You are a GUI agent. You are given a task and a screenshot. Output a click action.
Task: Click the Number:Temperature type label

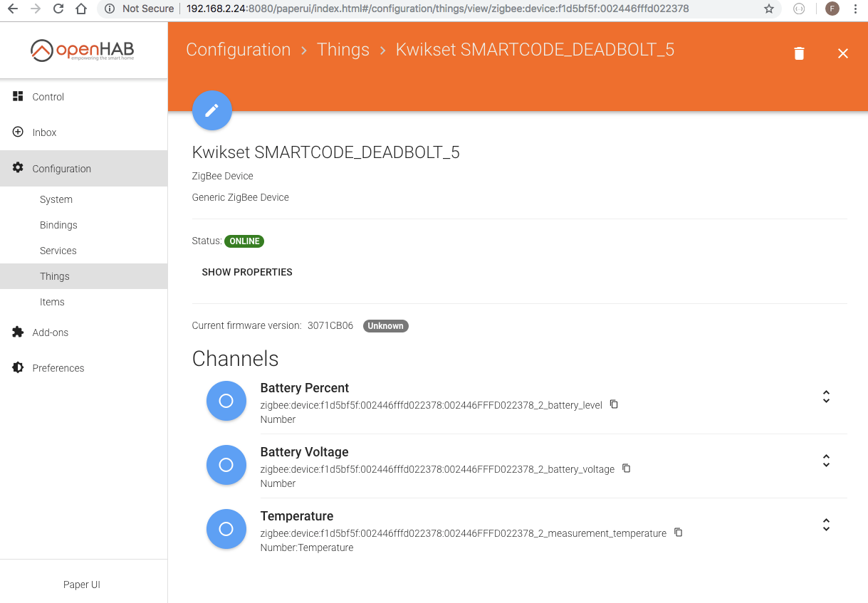pos(307,547)
